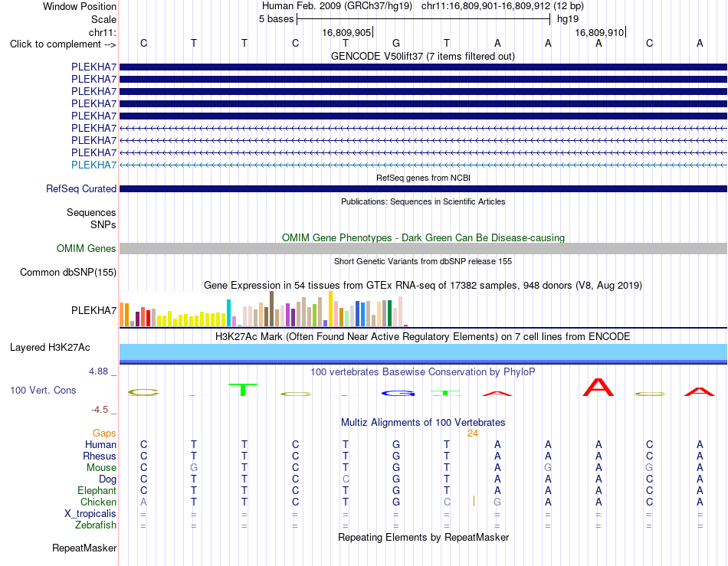Click the orange 24 gap count
The width and height of the screenshot is (728, 566).
point(473,433)
